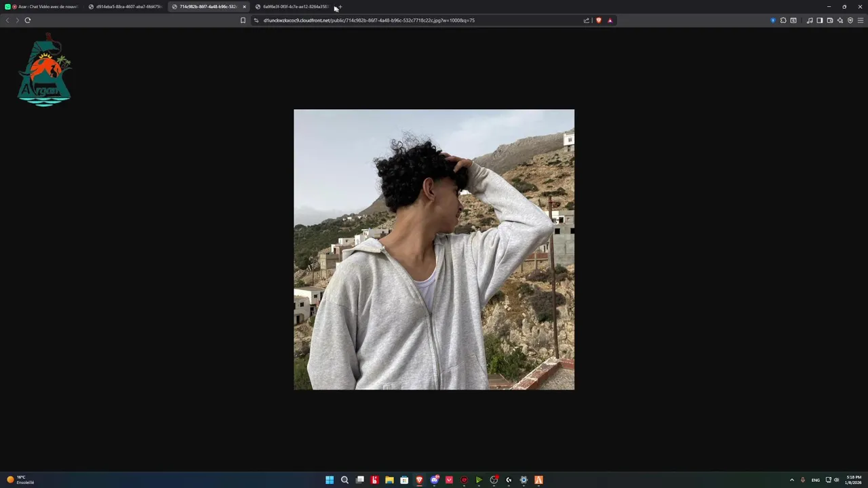Open Microsoft Store on taskbar

point(404,480)
